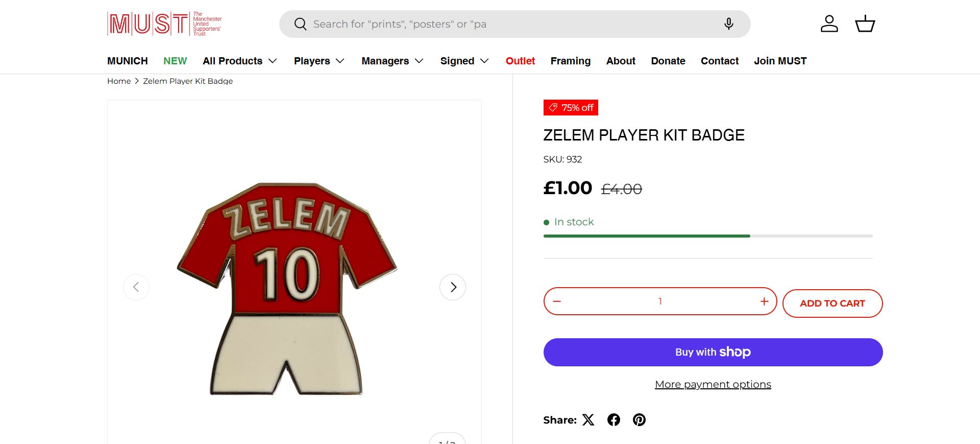Viewport: 980px width, 444px height.
Task: Go to the Framing page
Action: point(570,61)
